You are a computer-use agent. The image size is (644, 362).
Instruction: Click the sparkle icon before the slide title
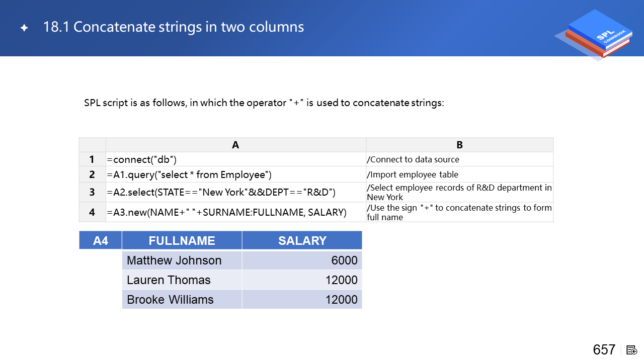pyautogui.click(x=24, y=28)
